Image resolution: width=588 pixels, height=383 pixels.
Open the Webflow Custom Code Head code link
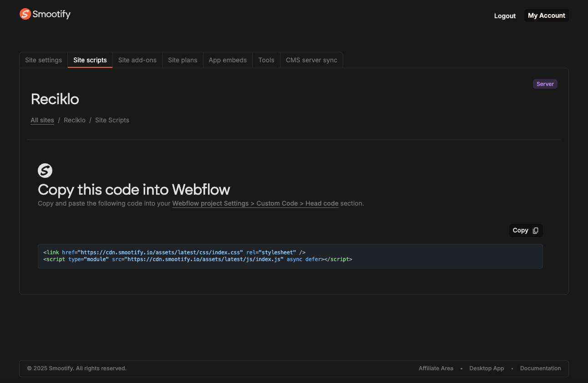point(255,203)
